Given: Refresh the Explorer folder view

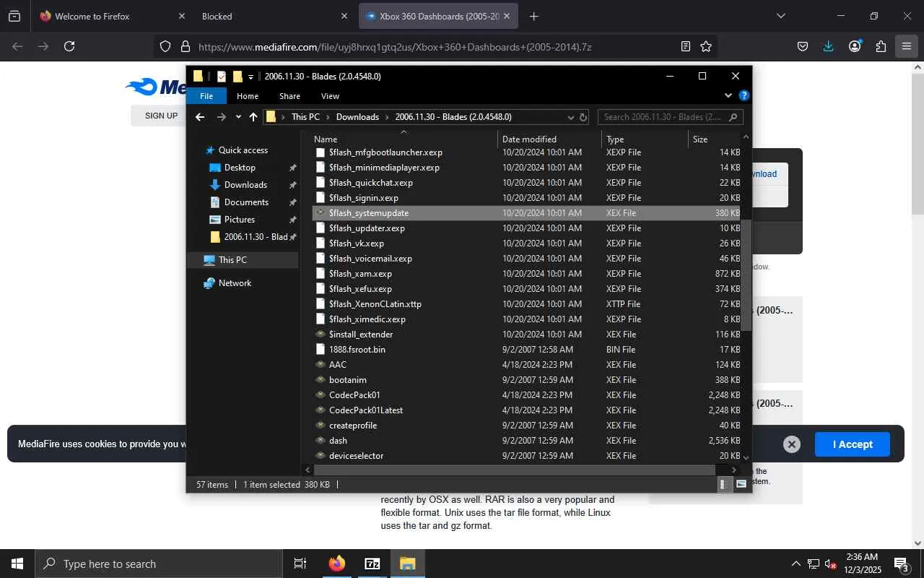Looking at the screenshot, I should point(583,117).
